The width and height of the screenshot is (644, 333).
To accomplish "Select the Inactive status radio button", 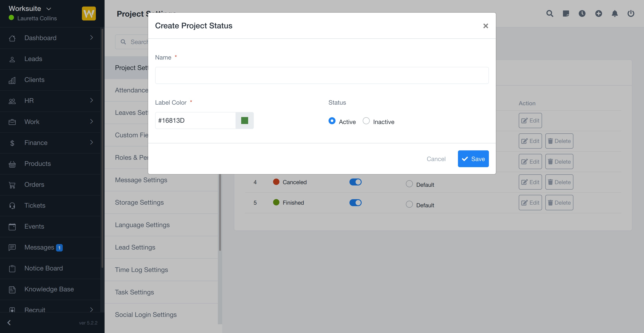I will tap(366, 121).
